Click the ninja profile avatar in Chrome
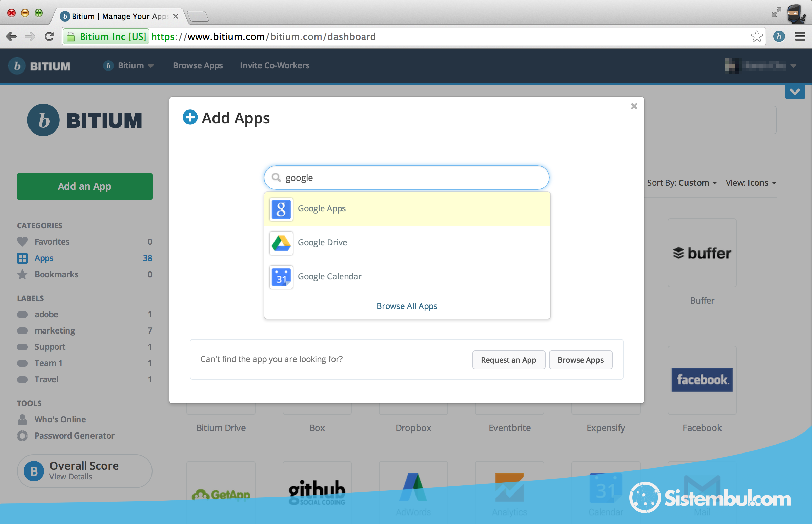Screen dimensions: 812x524 pyautogui.click(x=796, y=14)
